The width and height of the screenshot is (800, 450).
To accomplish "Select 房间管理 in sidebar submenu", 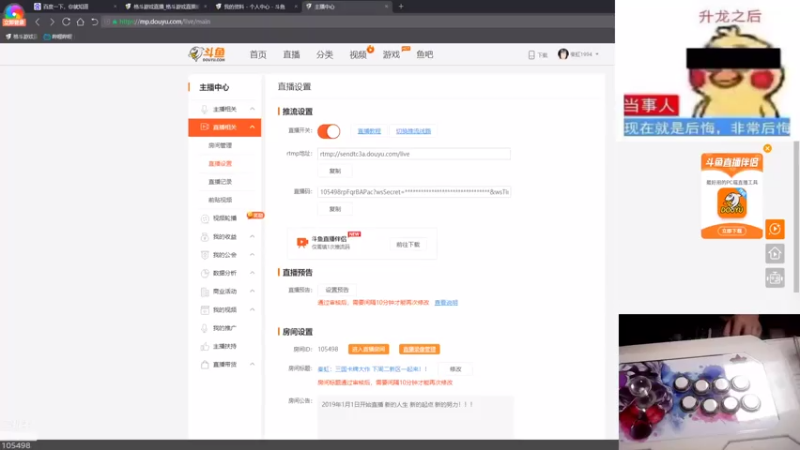I will pos(220,145).
